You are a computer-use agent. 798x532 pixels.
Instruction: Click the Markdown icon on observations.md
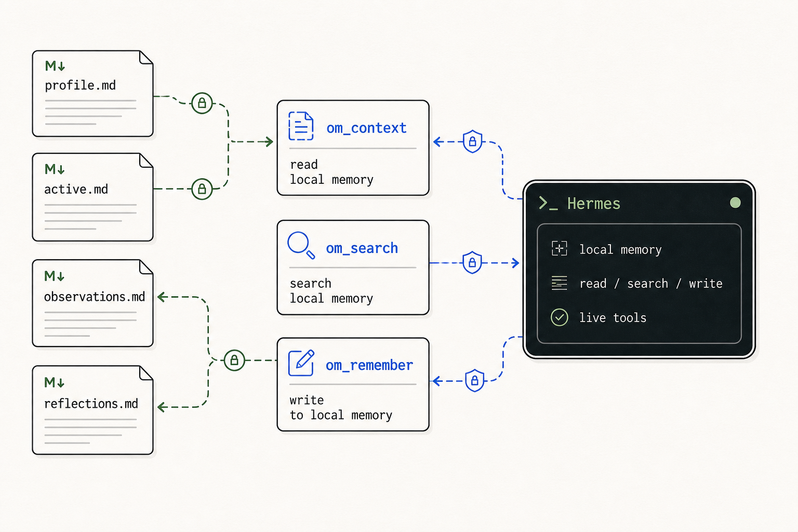(x=55, y=276)
